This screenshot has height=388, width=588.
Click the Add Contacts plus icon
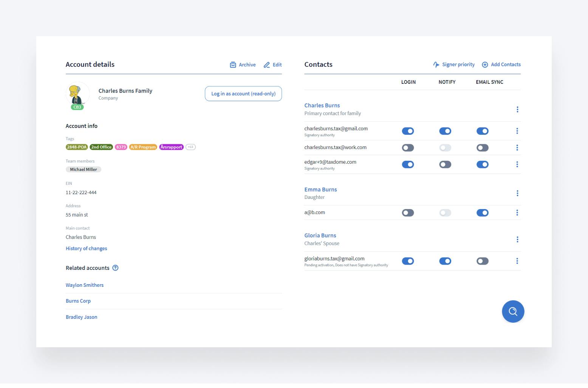click(485, 65)
